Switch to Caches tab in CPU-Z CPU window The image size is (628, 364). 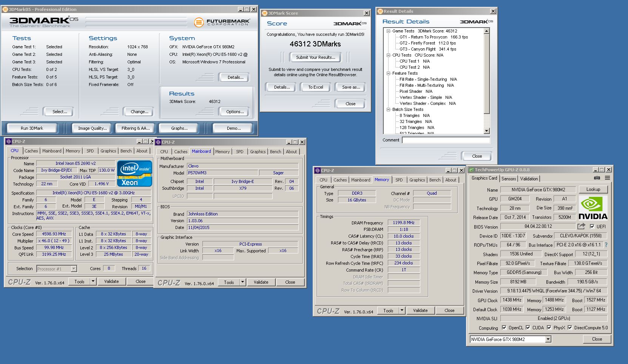31,151
